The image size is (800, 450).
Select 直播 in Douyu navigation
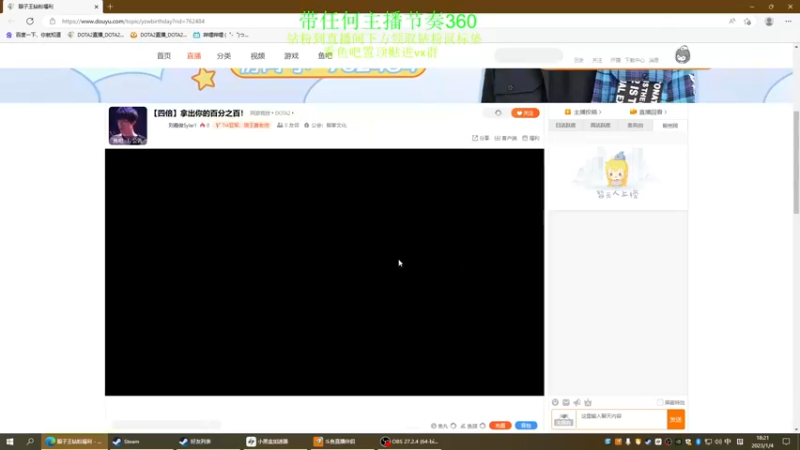(x=194, y=56)
